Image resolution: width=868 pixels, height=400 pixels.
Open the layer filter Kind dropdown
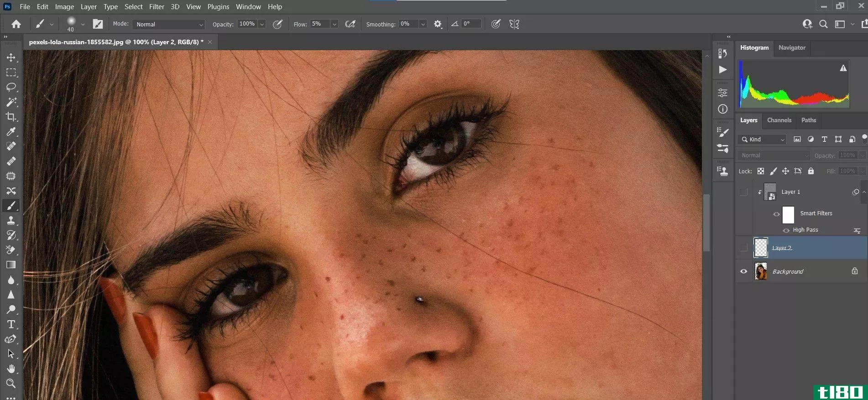[x=762, y=140]
